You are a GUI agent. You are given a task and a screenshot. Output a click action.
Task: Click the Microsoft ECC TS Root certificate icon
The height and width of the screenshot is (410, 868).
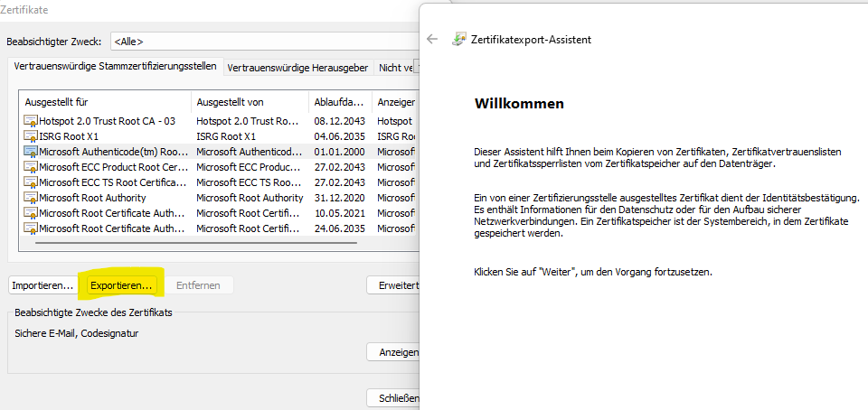click(x=31, y=182)
